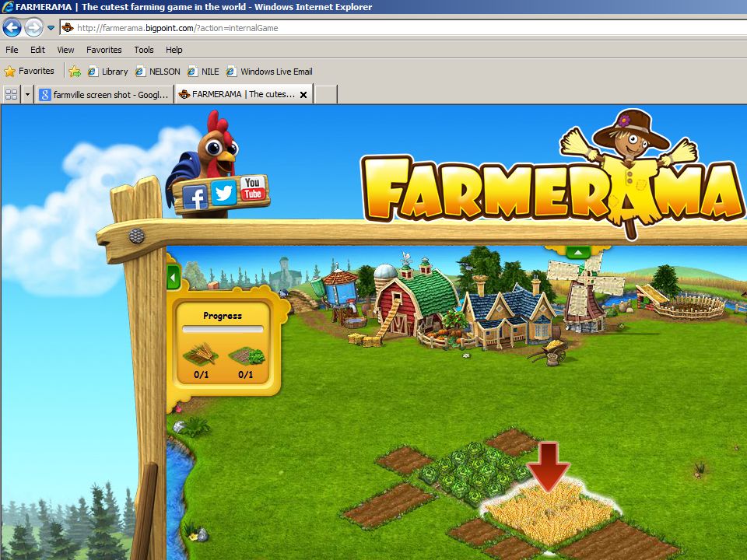Screen dimensions: 747x560
Task: Expand the top green up-arrow panel
Action: 578,252
